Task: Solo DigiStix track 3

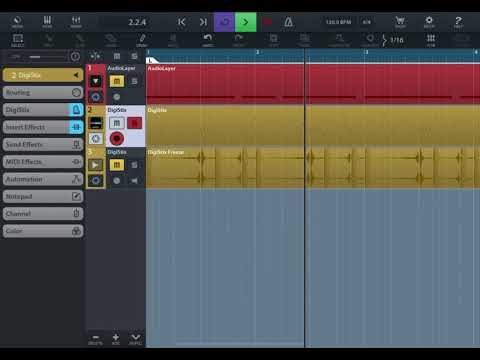Action: [134, 165]
